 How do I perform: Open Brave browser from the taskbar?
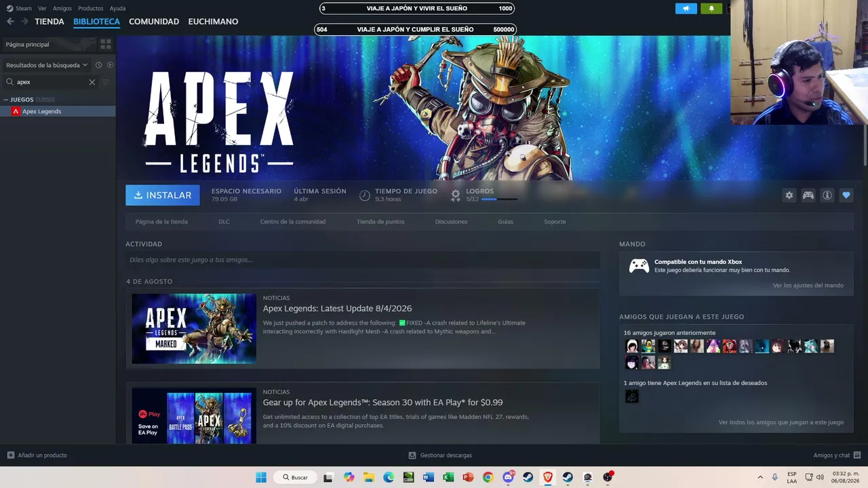[x=548, y=477]
